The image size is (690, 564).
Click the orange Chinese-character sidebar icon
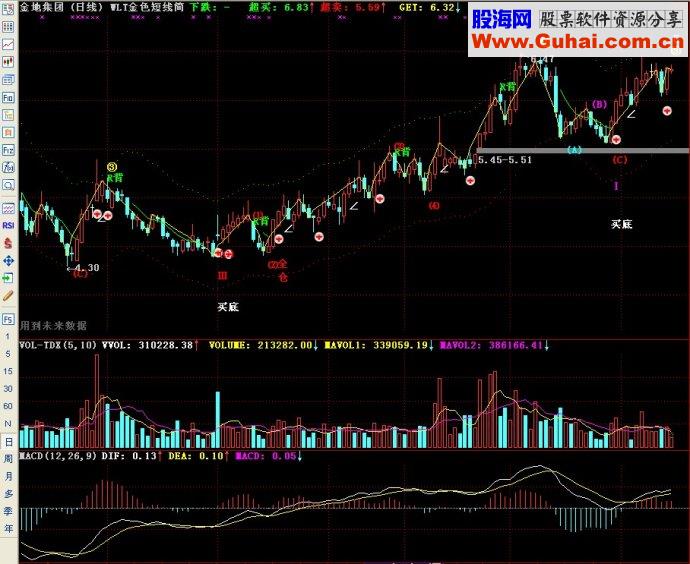[x=8, y=132]
